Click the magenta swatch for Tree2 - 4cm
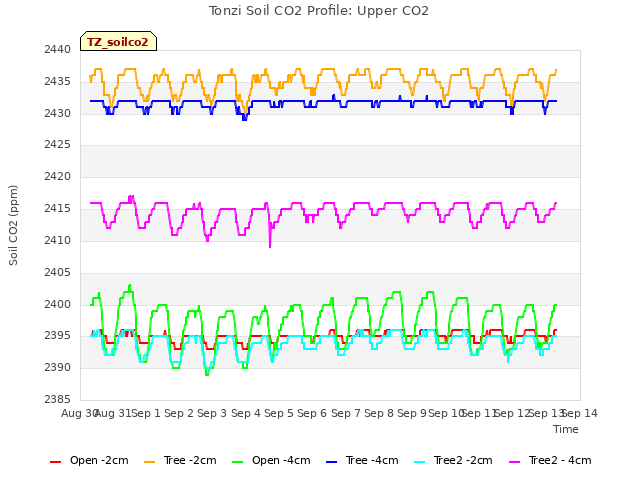This screenshot has width=640, height=480. point(515,462)
